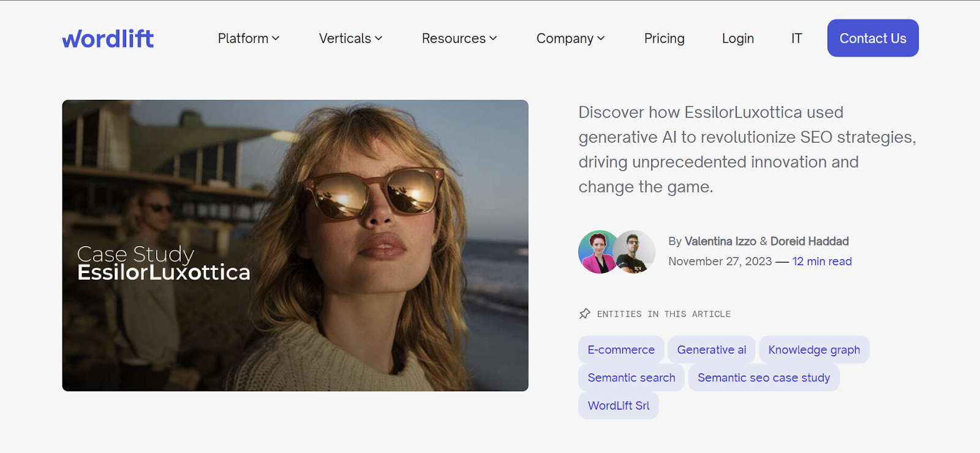Select the WordLift Srl entity tag
This screenshot has width=980, height=453.
[x=619, y=405]
